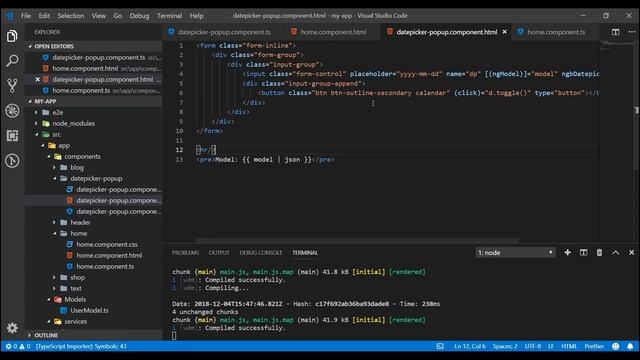This screenshot has width=640, height=360.
Task: Open the Explorer view in activity bar
Action: click(12, 36)
